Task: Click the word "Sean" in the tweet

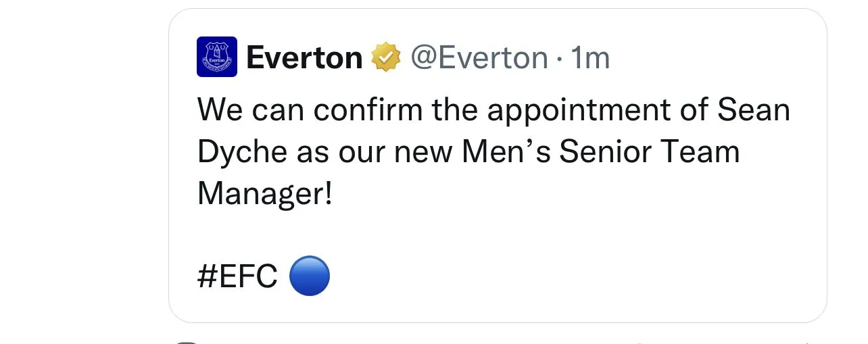Action: 753,110
